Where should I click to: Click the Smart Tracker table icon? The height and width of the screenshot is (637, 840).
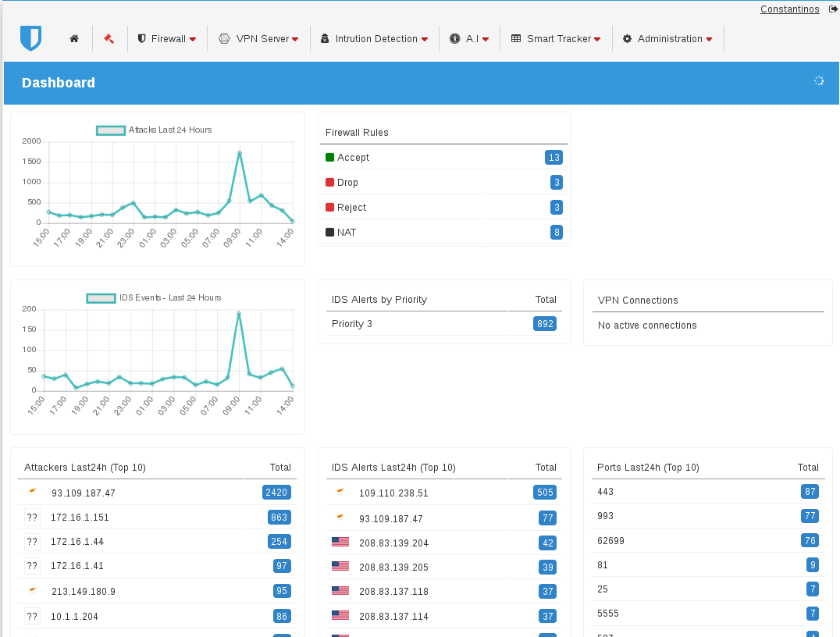coord(516,38)
